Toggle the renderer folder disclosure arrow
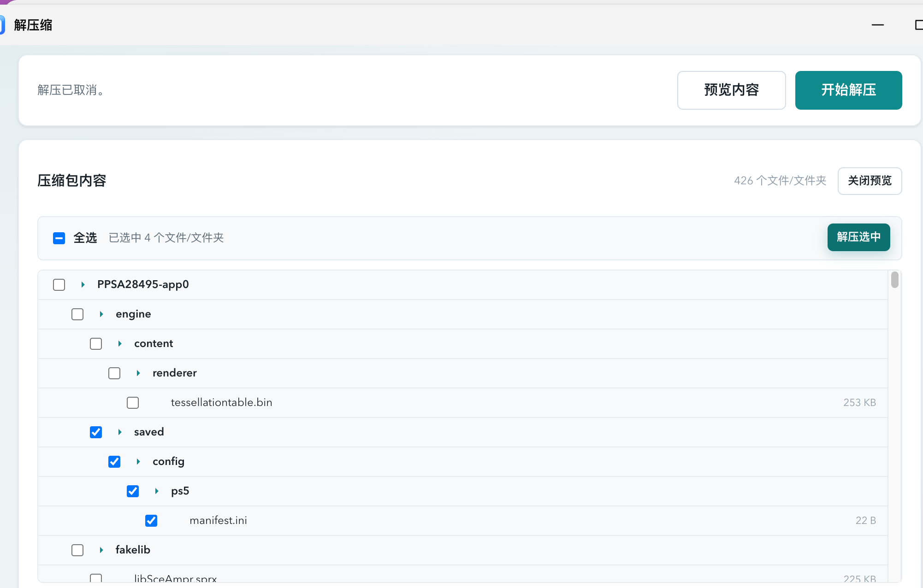The width and height of the screenshot is (923, 588). click(x=138, y=373)
